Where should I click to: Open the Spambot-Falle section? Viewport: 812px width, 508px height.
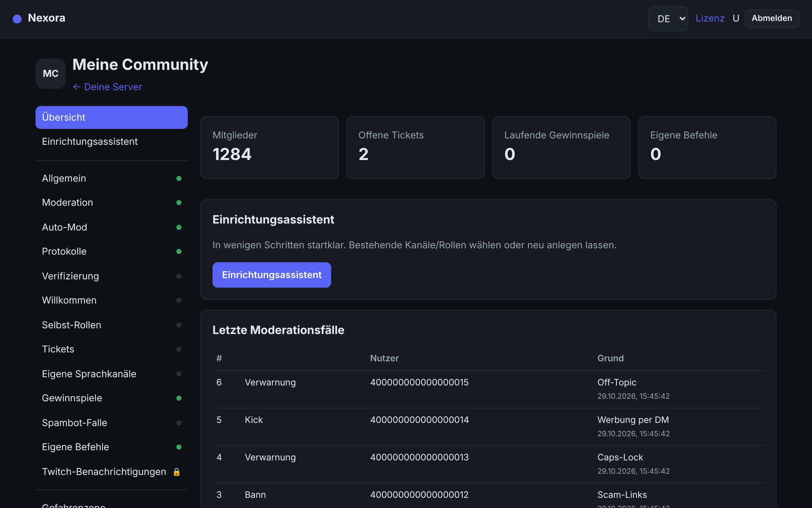coord(111,423)
